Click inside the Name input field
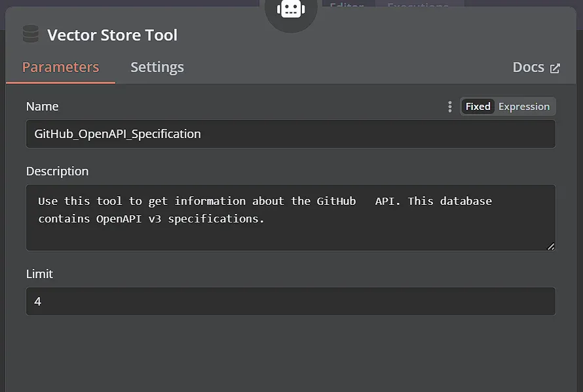 point(290,133)
